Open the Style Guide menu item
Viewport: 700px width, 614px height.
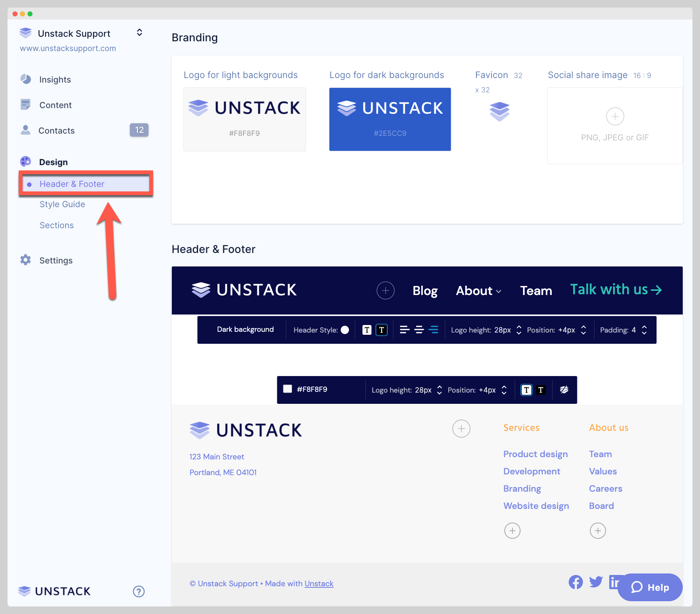coord(62,204)
